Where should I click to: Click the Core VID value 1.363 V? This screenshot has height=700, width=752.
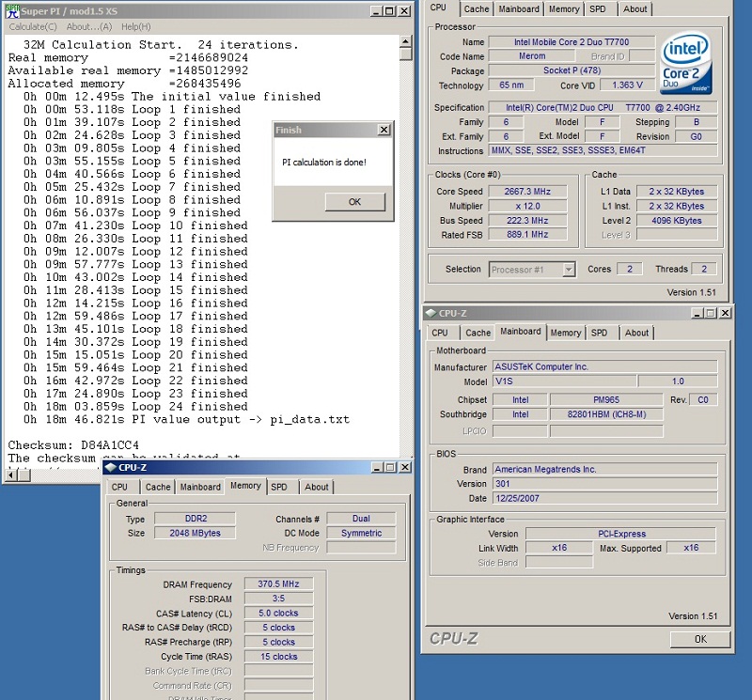coord(628,86)
